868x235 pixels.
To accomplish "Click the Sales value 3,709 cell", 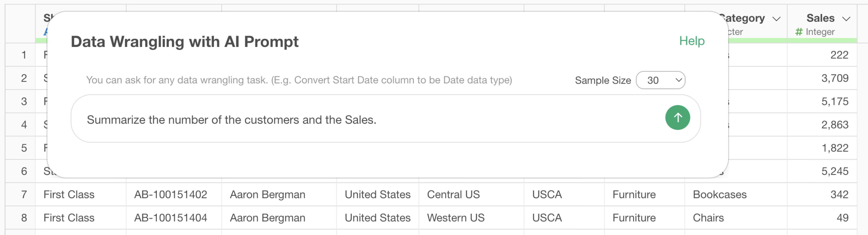I will click(x=834, y=78).
